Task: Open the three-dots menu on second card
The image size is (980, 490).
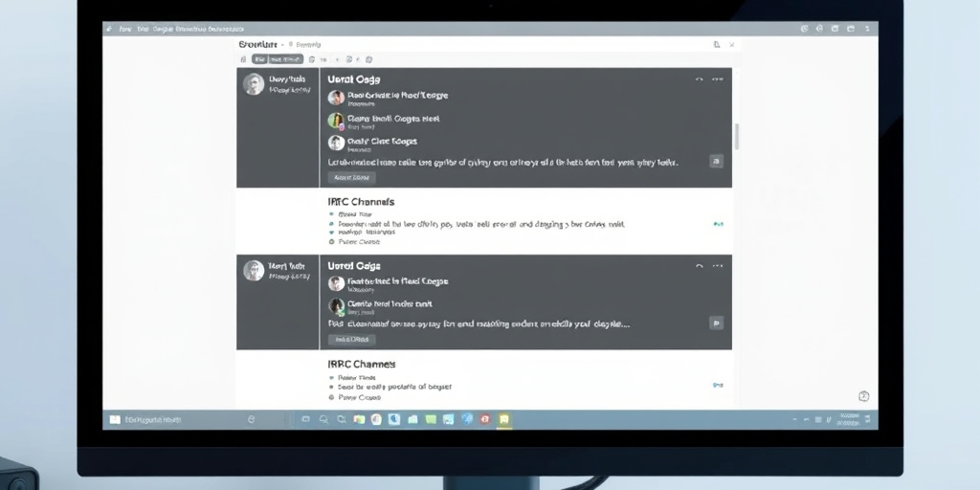Action: coord(718,266)
